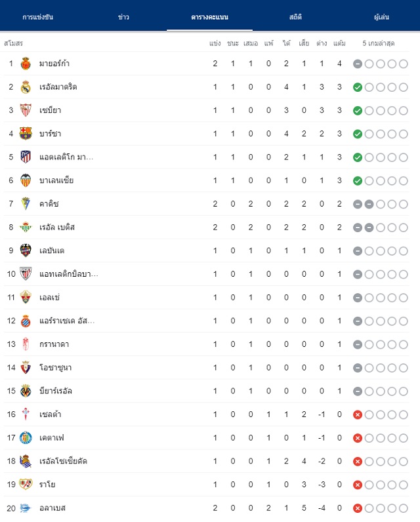Click the Atletico Madrid crest icon
Viewport: 420px width, 522px height.
(x=26, y=157)
